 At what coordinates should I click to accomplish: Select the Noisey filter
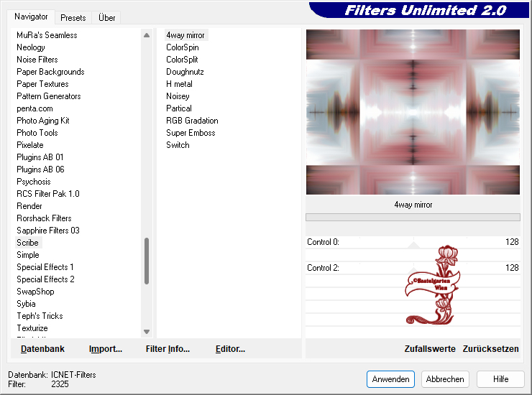tap(178, 96)
